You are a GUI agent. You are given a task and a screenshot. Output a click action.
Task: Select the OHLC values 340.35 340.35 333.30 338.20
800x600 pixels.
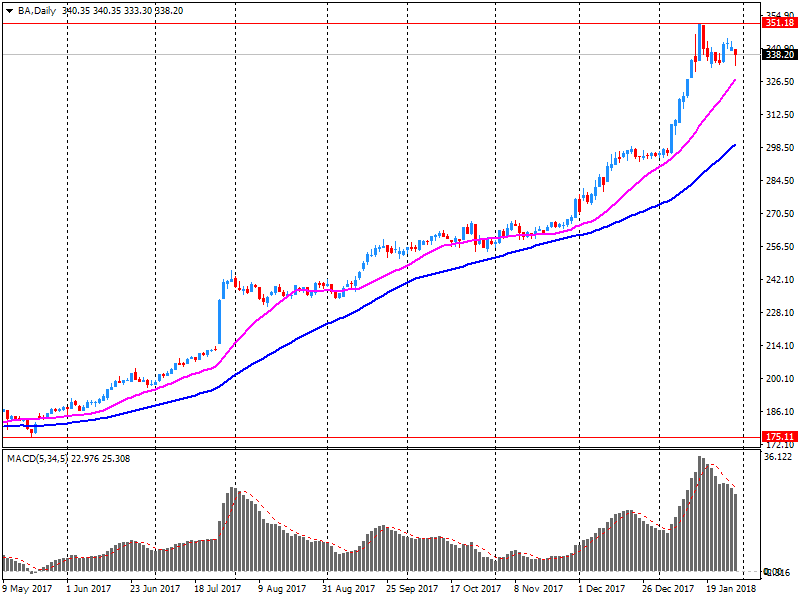pos(122,11)
